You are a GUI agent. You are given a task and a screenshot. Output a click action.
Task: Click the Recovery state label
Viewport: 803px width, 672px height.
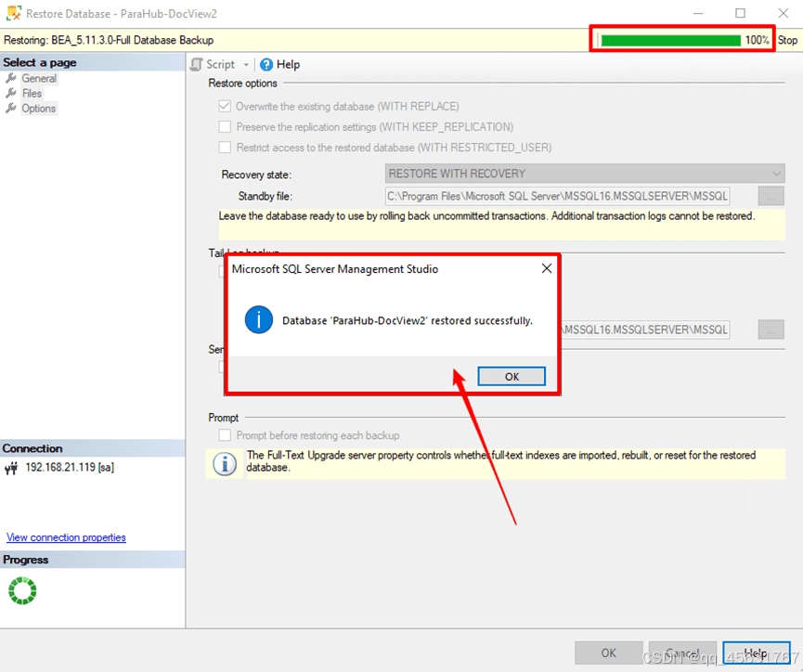click(256, 174)
